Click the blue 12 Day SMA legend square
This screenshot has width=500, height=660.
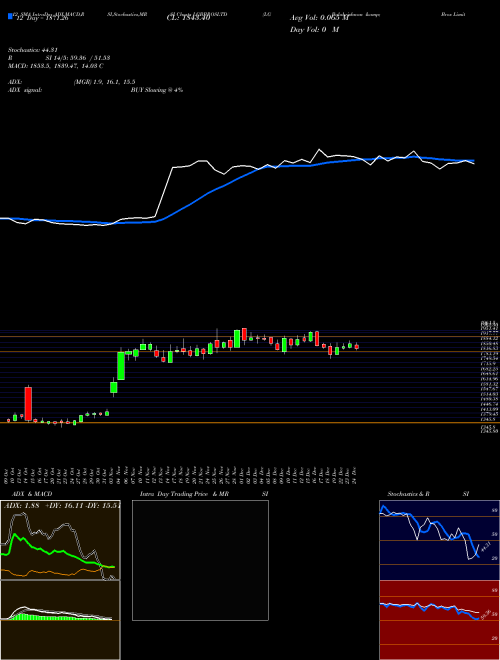point(11,16)
